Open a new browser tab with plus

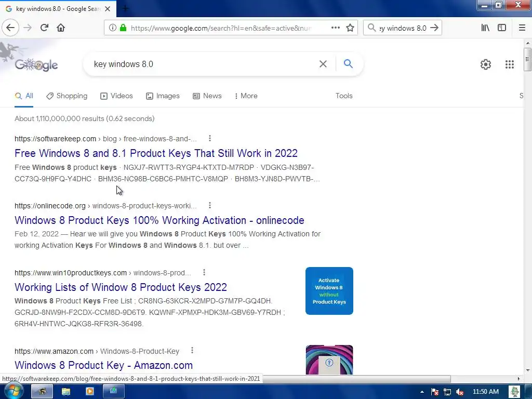click(125, 8)
